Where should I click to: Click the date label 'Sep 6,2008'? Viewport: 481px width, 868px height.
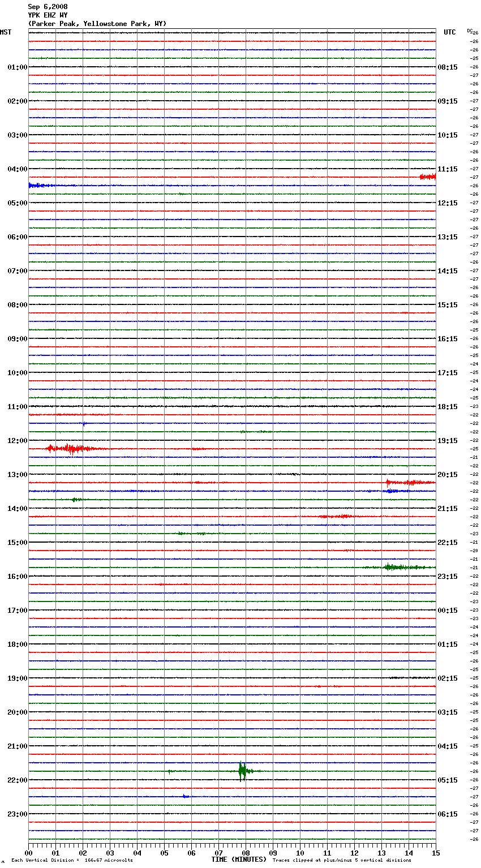48,7
